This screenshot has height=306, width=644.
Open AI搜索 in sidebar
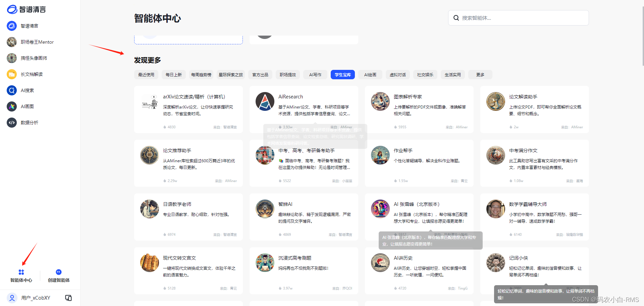[20, 90]
